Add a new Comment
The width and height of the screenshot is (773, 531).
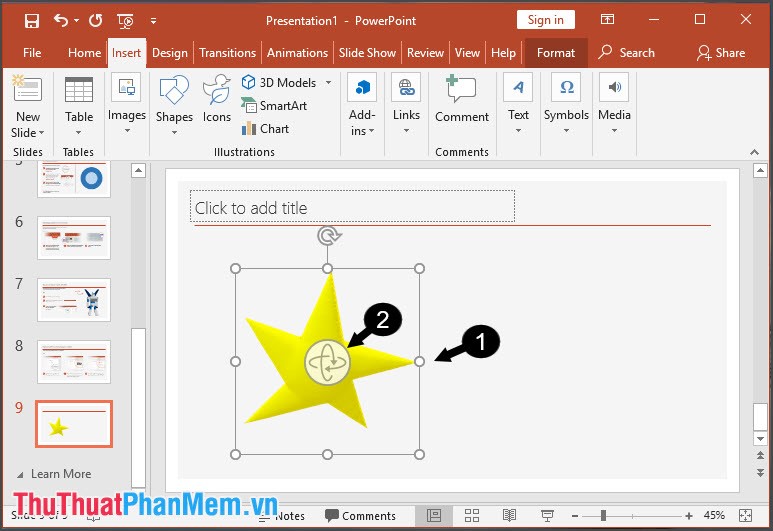tap(462, 98)
